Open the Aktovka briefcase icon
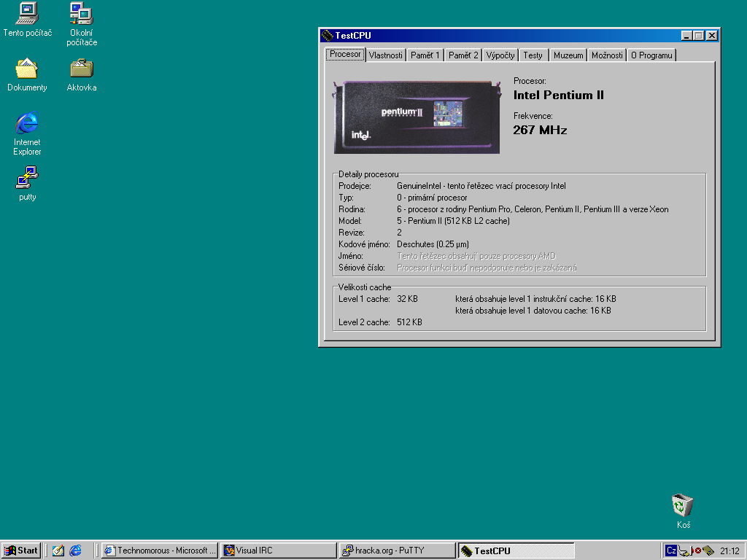 [x=81, y=69]
